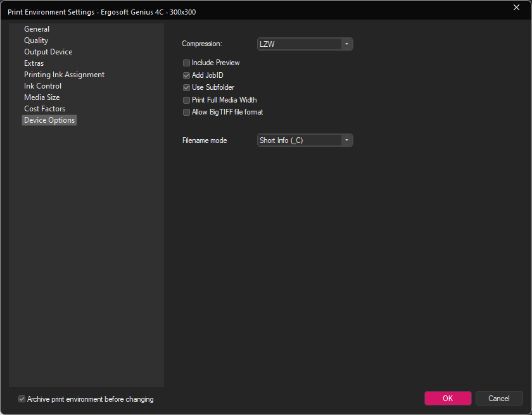Switch to Media Size page
This screenshot has width=532, height=415.
coord(42,97)
